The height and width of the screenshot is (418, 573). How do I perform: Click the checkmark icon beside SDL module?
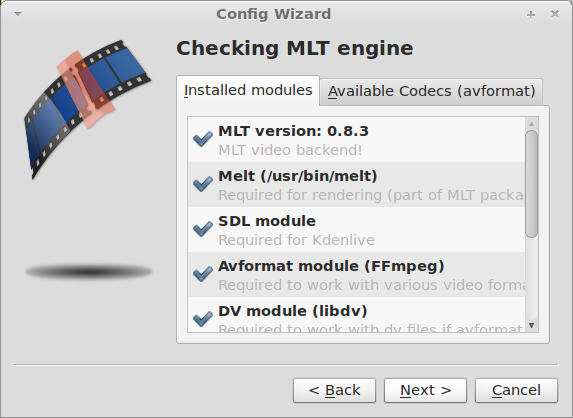tap(203, 229)
